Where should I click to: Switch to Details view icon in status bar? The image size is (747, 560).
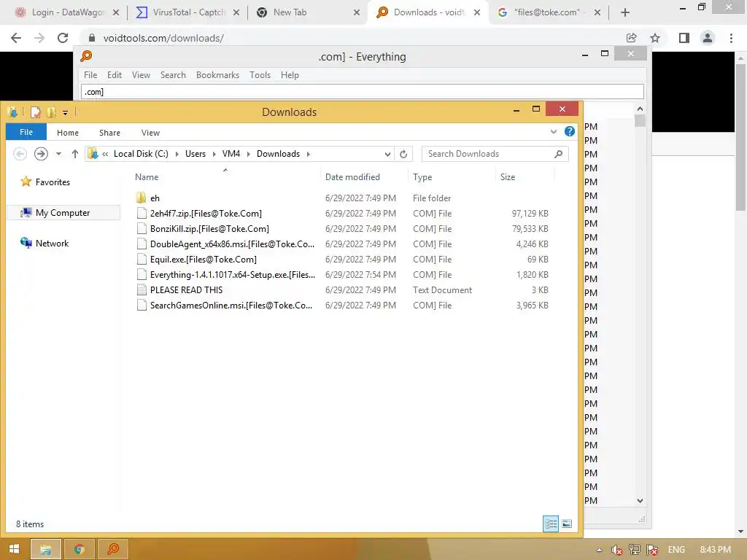[551, 524]
